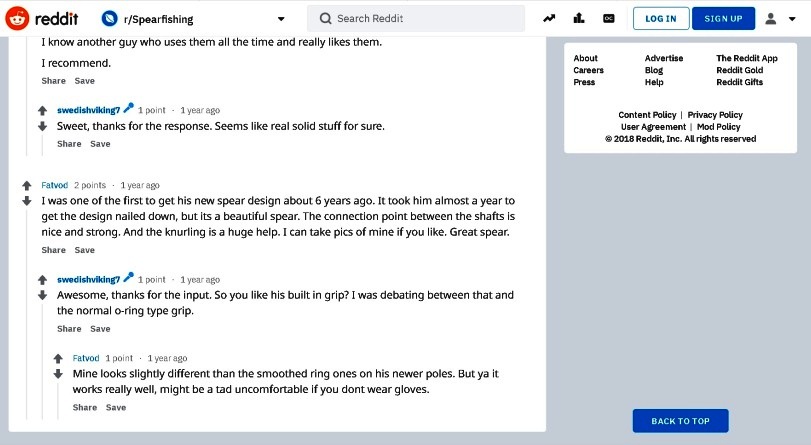Upvote swedishviking7's 'Sweet, thanks' comment
Viewport: 811px width, 445px height.
42,110
